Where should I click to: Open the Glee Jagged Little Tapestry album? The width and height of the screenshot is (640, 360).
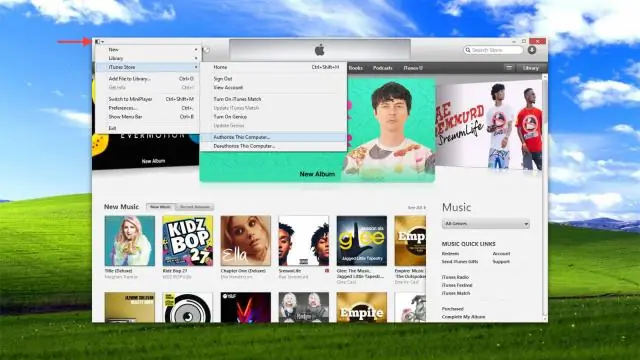(362, 241)
